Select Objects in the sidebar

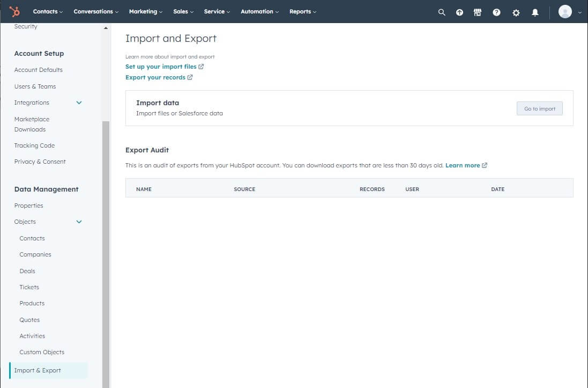coord(25,222)
